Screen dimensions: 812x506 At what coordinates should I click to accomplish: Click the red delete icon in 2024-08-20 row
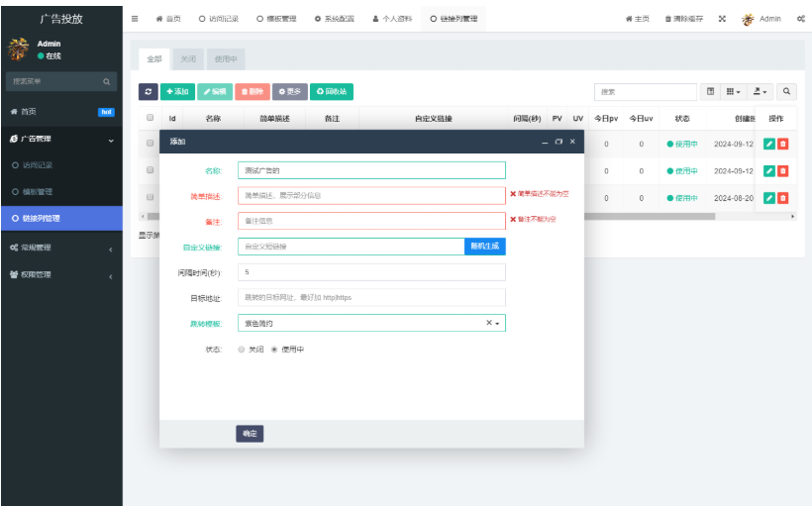pyautogui.click(x=783, y=198)
